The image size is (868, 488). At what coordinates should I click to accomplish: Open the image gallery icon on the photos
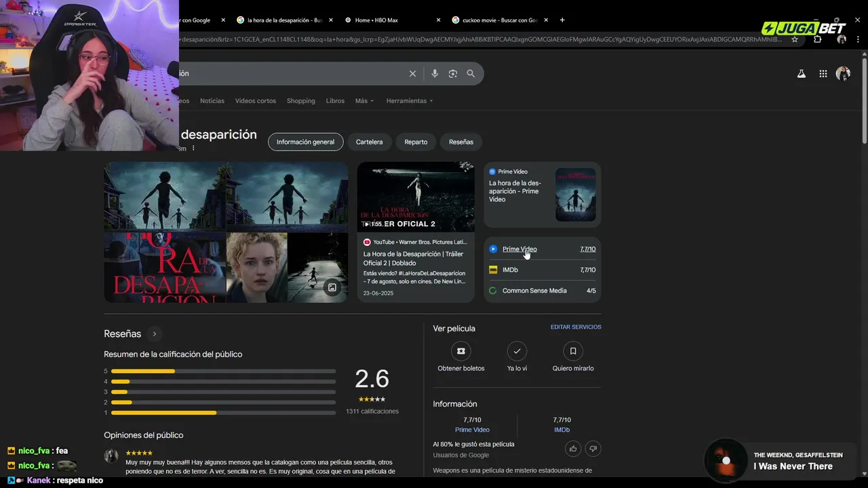click(332, 287)
